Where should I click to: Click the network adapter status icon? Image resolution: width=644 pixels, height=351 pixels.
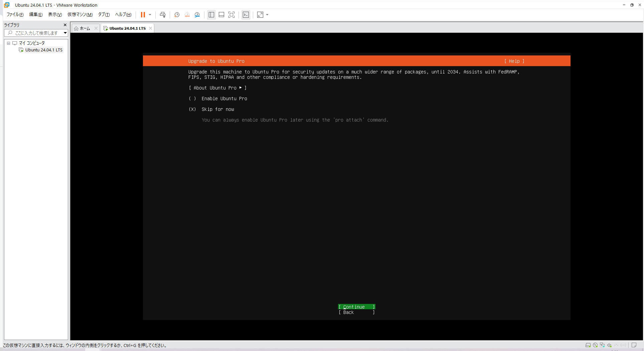tap(602, 345)
